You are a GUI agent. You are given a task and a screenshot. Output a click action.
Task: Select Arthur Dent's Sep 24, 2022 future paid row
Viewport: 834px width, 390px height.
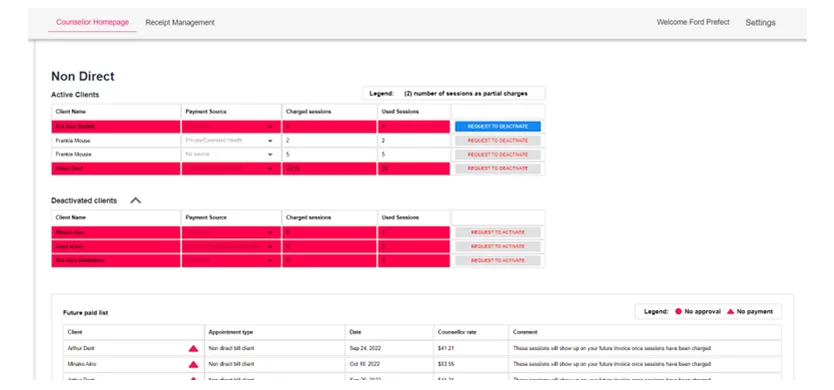(x=422, y=348)
